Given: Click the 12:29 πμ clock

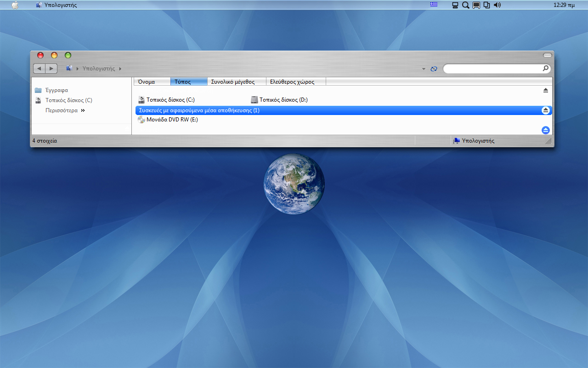Looking at the screenshot, I should pos(564,5).
